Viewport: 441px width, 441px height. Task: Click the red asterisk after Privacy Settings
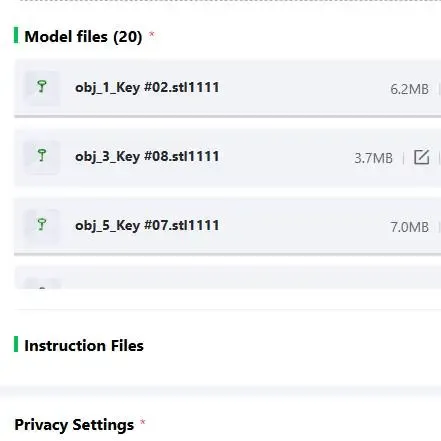(143, 422)
